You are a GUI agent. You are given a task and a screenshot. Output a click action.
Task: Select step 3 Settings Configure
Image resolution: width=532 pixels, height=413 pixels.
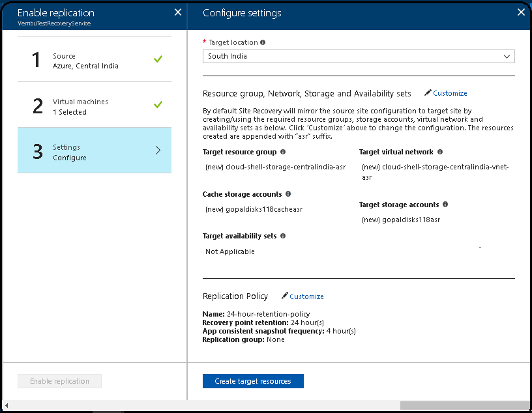(x=95, y=150)
